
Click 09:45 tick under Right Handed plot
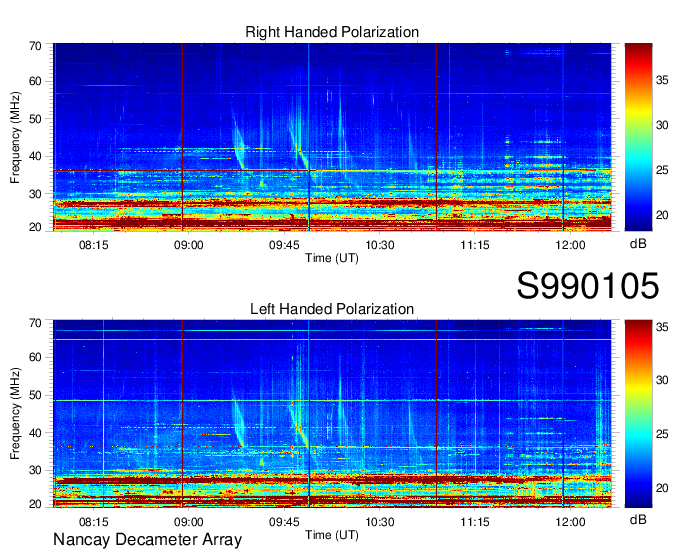pyautogui.click(x=284, y=245)
